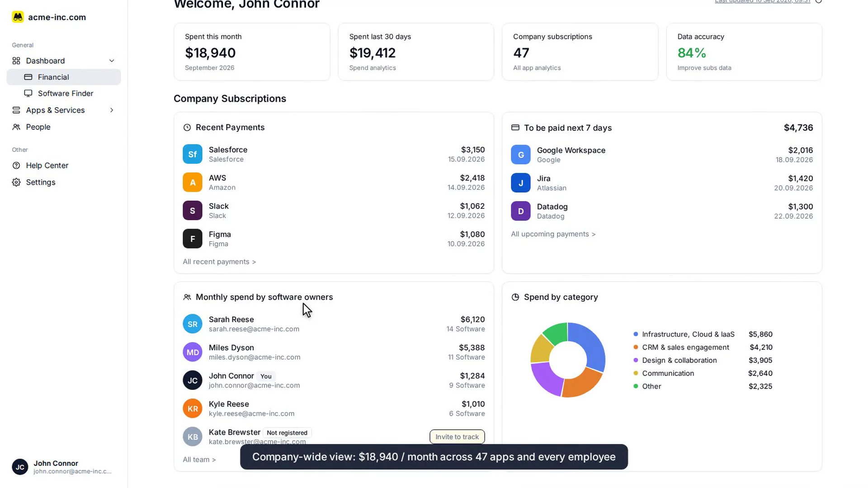This screenshot has height=488, width=868.
Task: Click the purple Design & collaboration legend dot
Action: [636, 360]
